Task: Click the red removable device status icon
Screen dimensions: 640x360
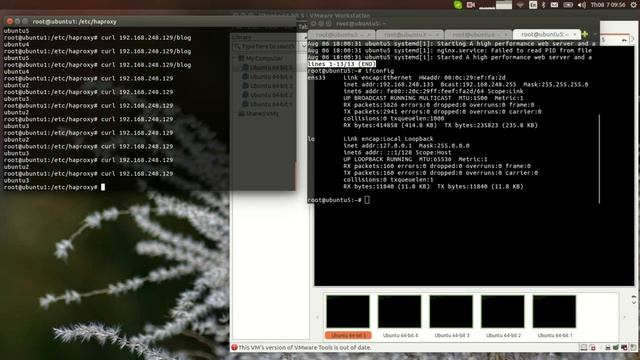Action: (x=592, y=348)
